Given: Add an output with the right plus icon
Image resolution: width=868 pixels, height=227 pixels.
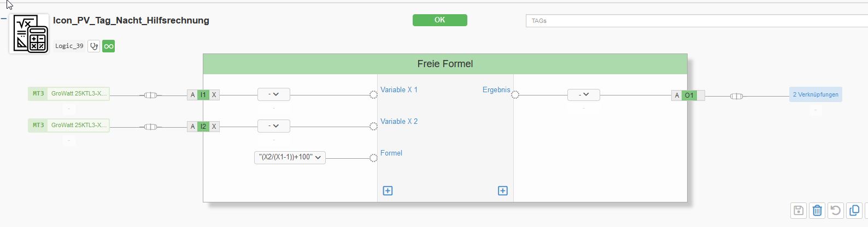Looking at the screenshot, I should point(503,190).
